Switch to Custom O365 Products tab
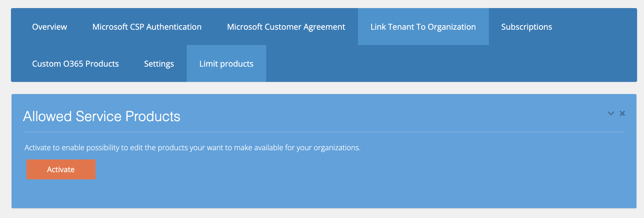This screenshot has height=218, width=644. 75,64
